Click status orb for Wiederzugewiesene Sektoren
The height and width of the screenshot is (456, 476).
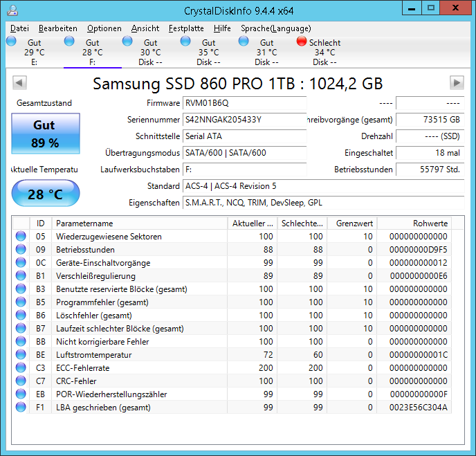tap(21, 236)
